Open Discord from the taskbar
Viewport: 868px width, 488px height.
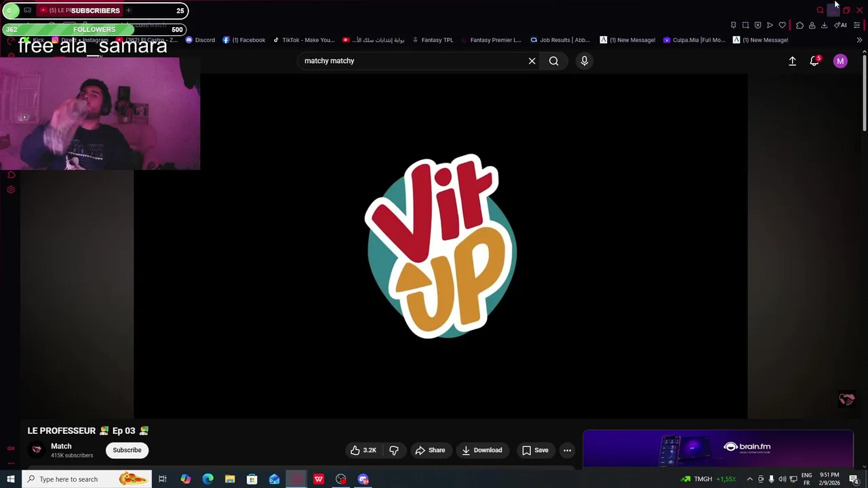click(363, 479)
